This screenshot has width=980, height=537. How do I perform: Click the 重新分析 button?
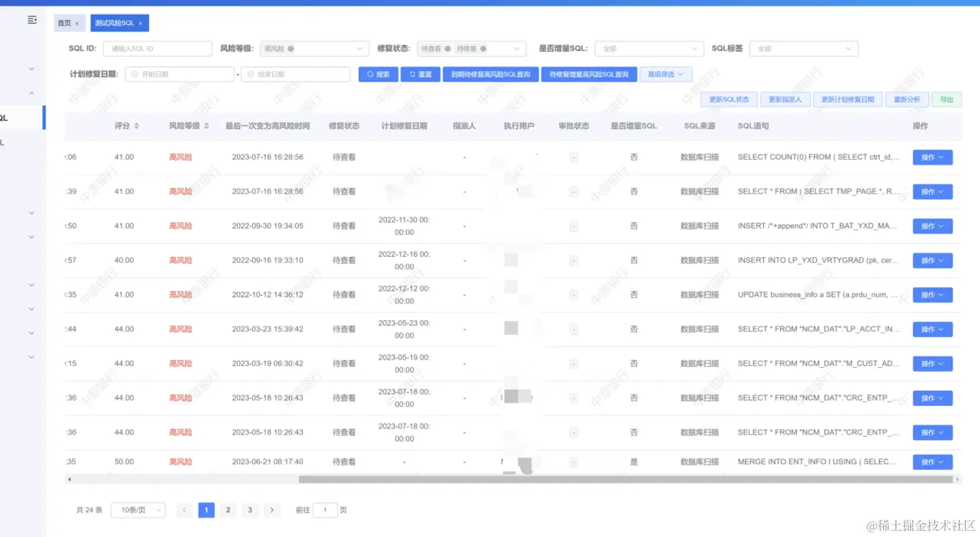point(908,100)
